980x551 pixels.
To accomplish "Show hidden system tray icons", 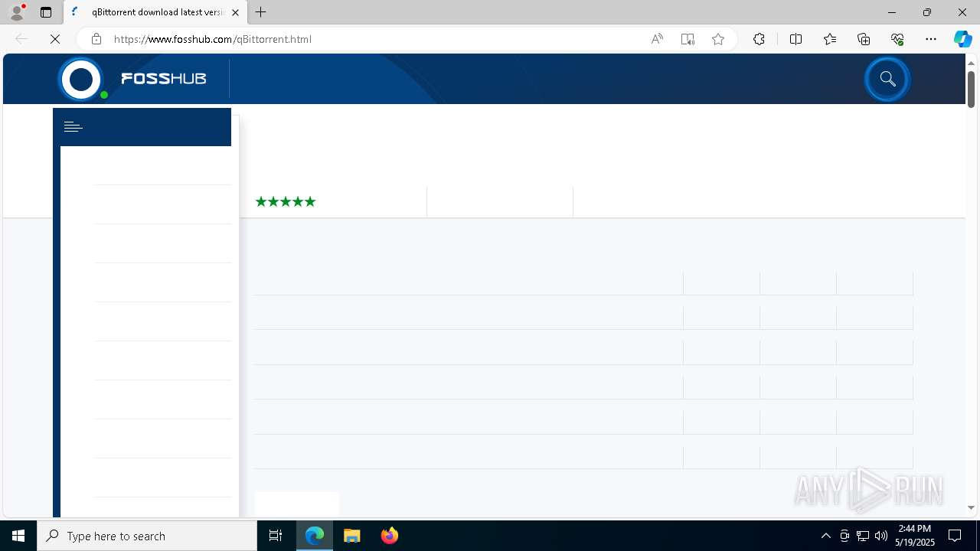I will point(826,536).
